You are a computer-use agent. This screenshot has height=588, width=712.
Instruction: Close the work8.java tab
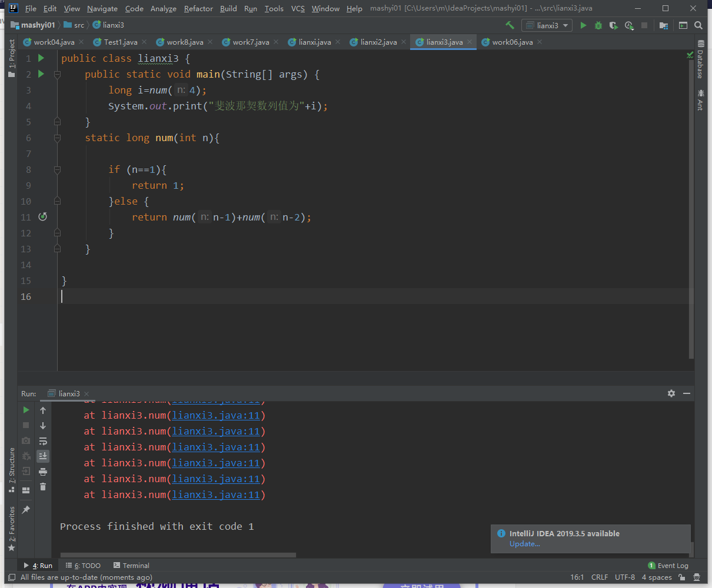(x=210, y=42)
